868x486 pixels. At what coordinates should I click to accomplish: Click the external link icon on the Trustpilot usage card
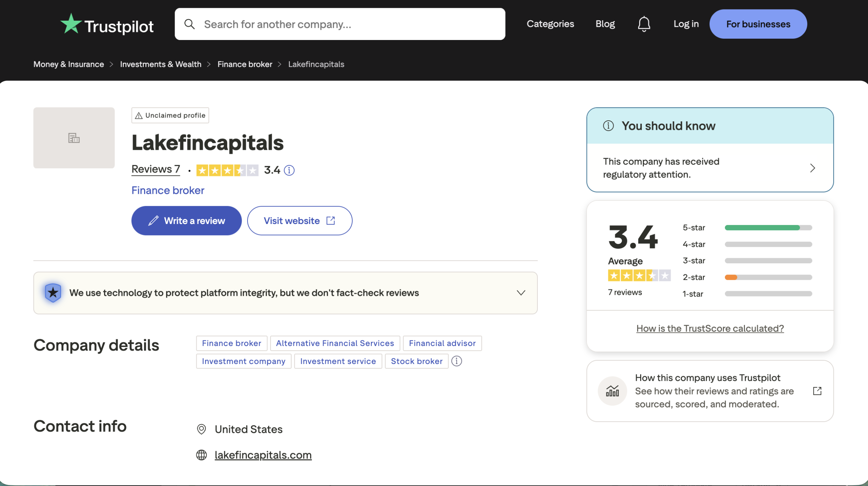tap(817, 391)
